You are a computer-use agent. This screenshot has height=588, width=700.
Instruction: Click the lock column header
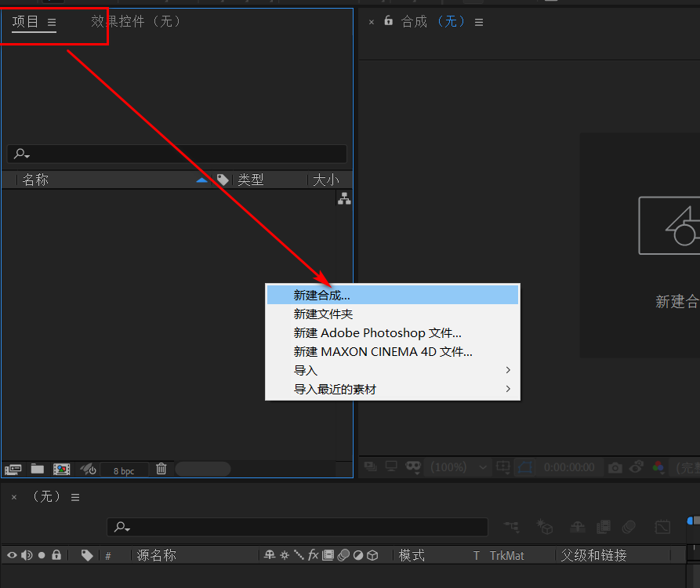pos(56,555)
